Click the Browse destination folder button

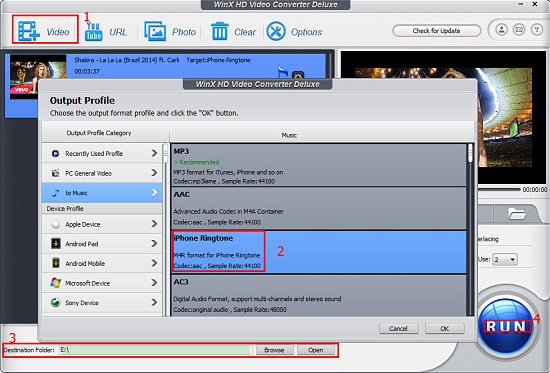pyautogui.click(x=274, y=350)
